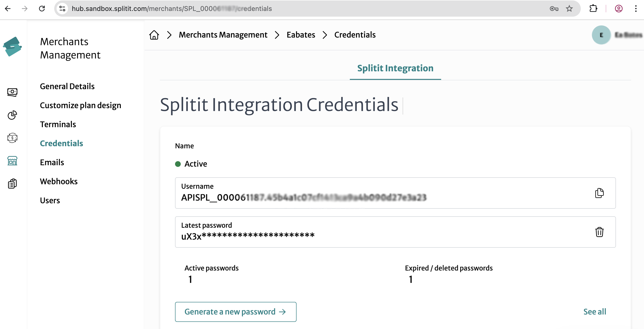Open the payments cash icon in sidebar
The width and height of the screenshot is (644, 329).
tap(12, 92)
